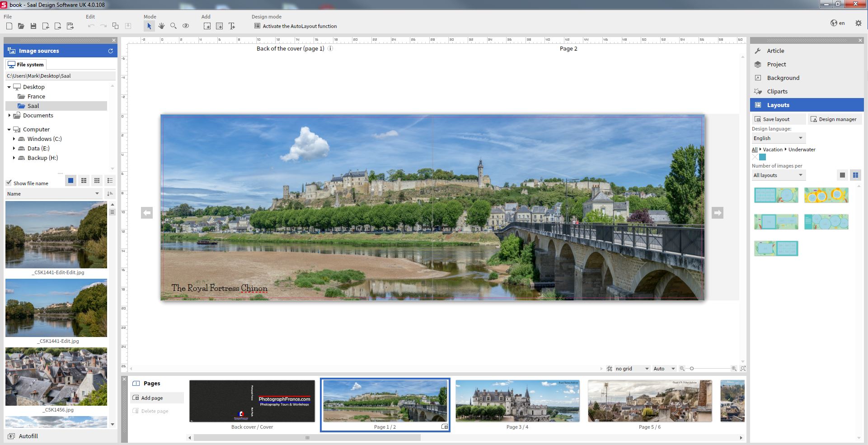Select the arrow pointer mode tool

pyautogui.click(x=149, y=26)
